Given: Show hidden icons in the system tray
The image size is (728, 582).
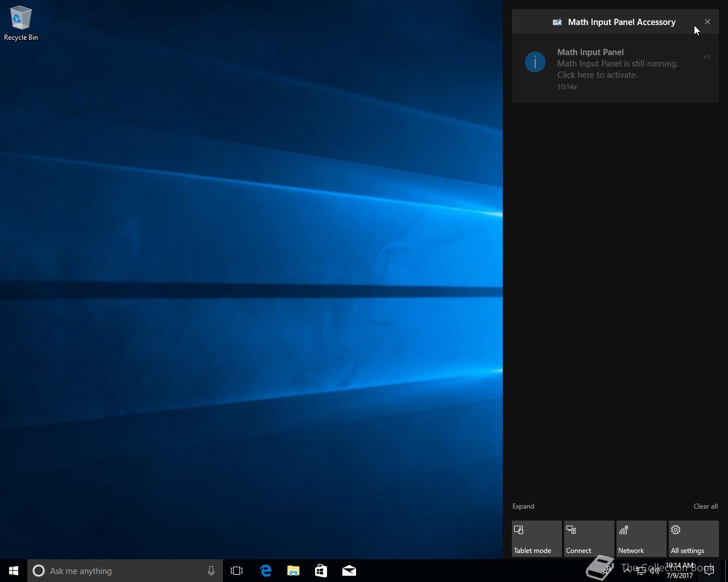Looking at the screenshot, I should pos(627,571).
